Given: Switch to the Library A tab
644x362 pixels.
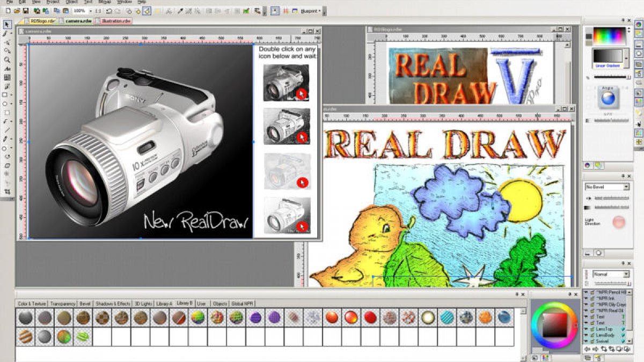Looking at the screenshot, I should tap(164, 304).
